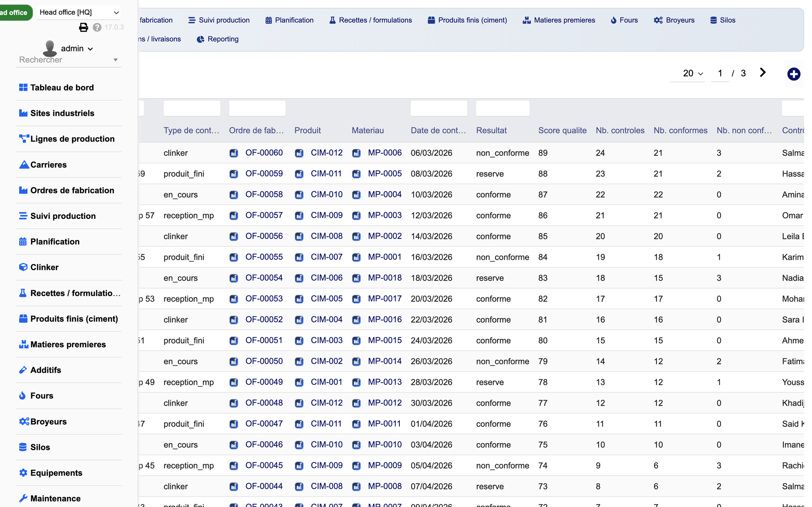Open the MP-0012 material link
This screenshot has height=507, width=812.
pyautogui.click(x=385, y=403)
